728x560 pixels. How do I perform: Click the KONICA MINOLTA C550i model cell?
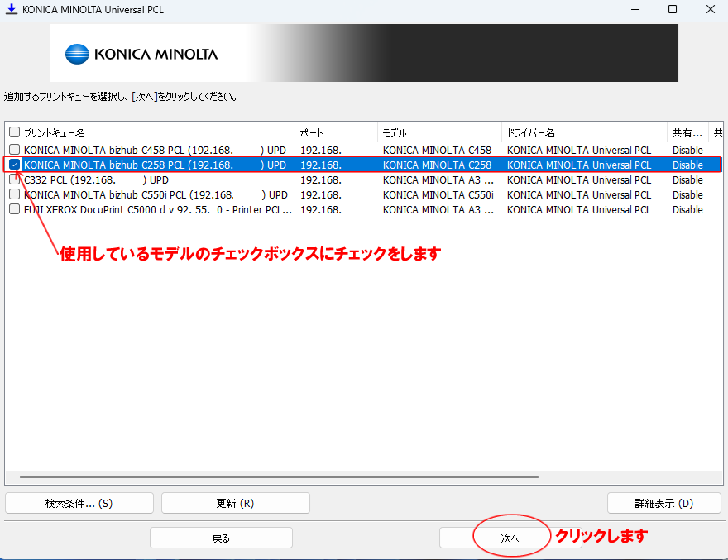[x=438, y=194]
